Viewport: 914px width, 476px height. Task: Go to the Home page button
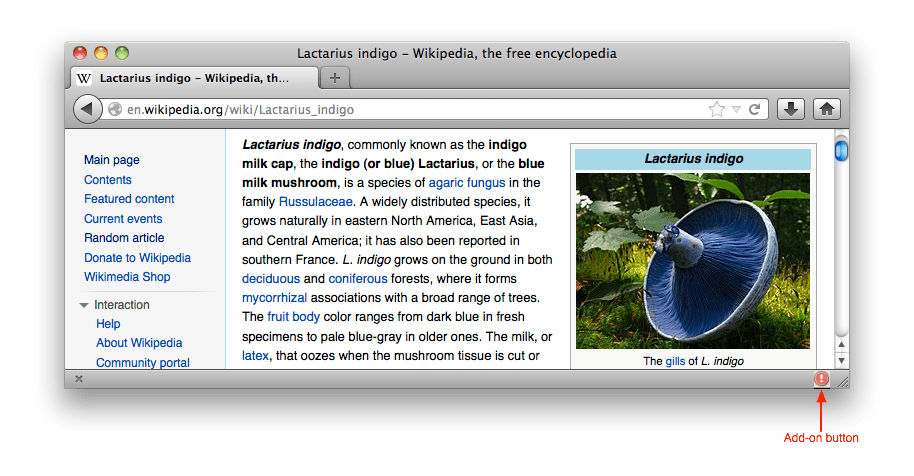click(x=827, y=109)
